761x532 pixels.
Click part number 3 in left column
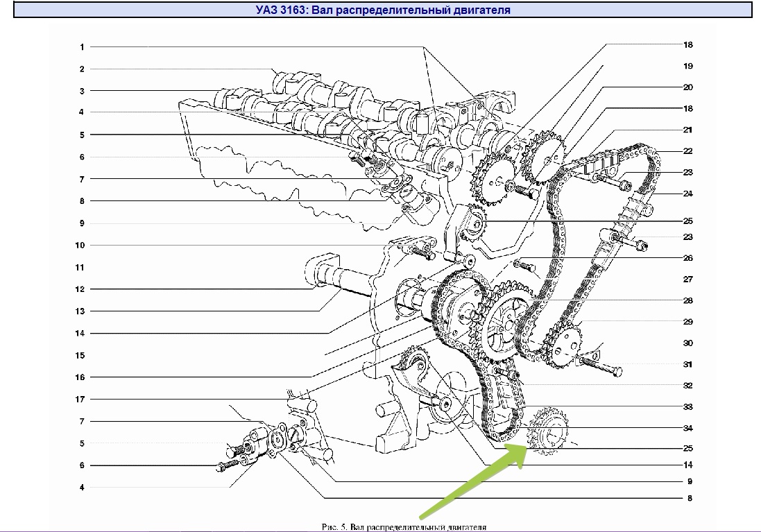(82, 91)
